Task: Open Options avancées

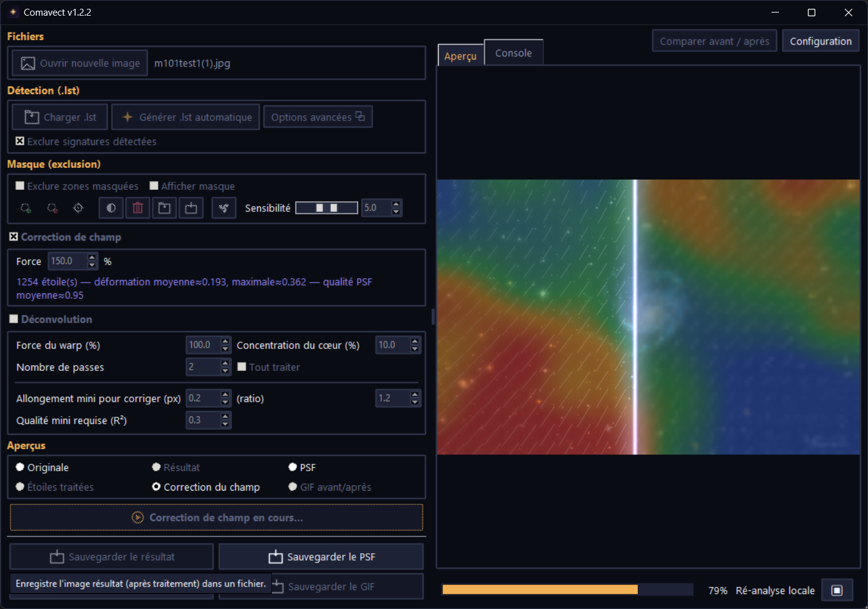Action: pos(318,117)
